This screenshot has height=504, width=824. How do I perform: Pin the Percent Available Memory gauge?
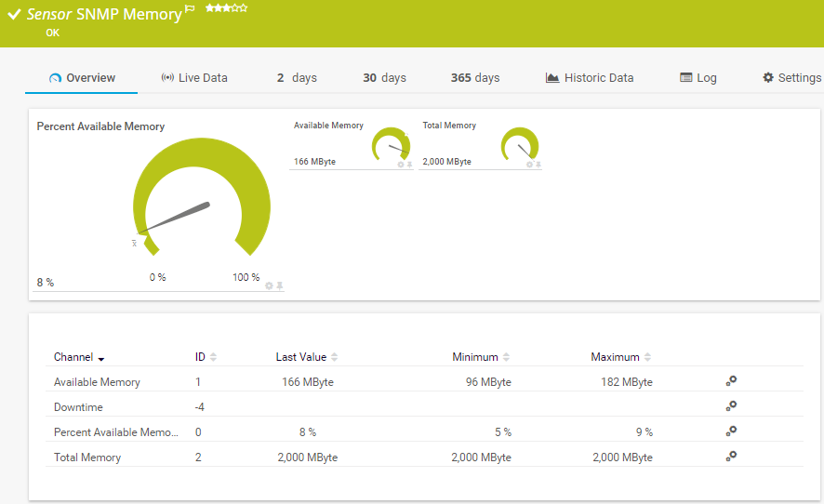[x=279, y=285]
